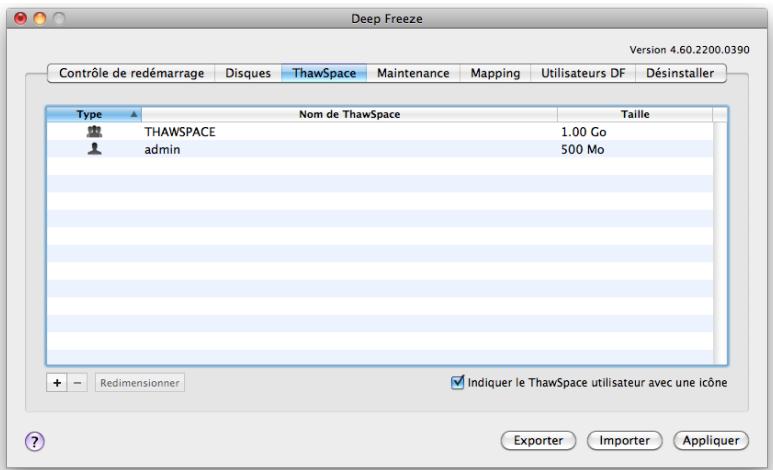Click the version number 4.60.2200.0390 text
The width and height of the screenshot is (773, 470).
point(709,50)
